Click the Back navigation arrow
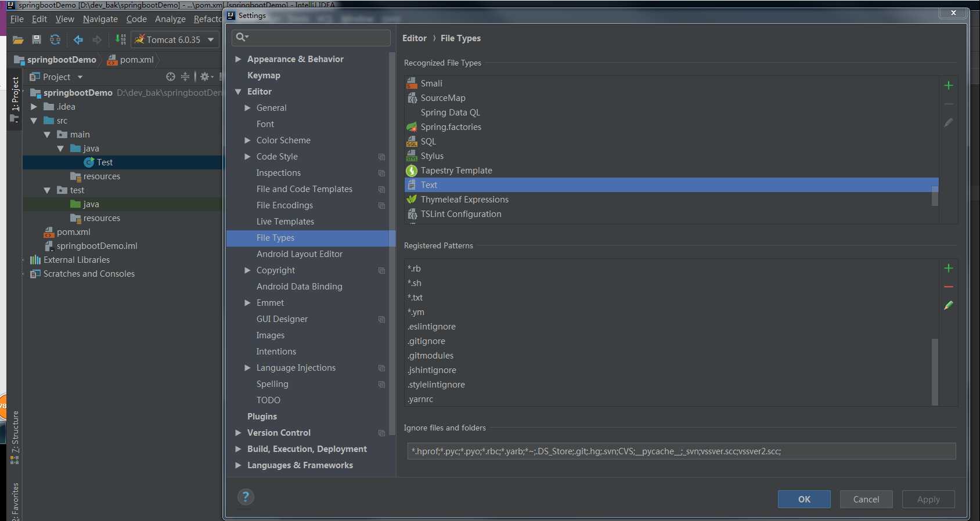Image resolution: width=980 pixels, height=521 pixels. [x=78, y=39]
